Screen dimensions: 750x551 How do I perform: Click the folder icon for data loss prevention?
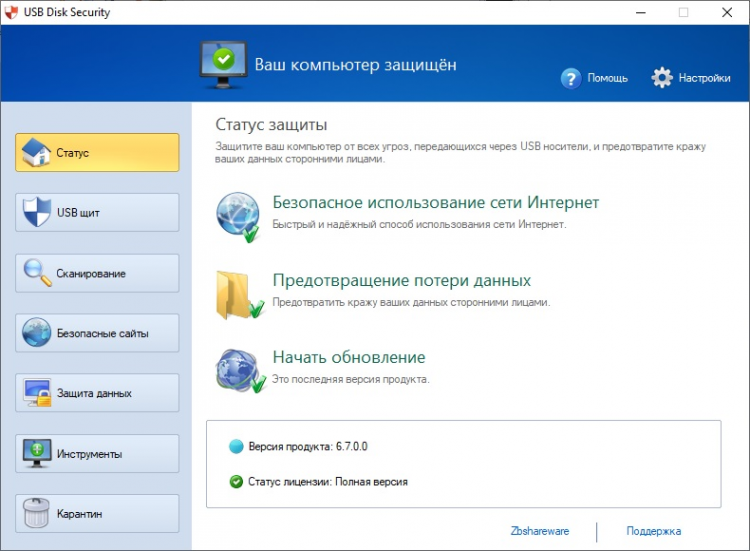(x=240, y=295)
